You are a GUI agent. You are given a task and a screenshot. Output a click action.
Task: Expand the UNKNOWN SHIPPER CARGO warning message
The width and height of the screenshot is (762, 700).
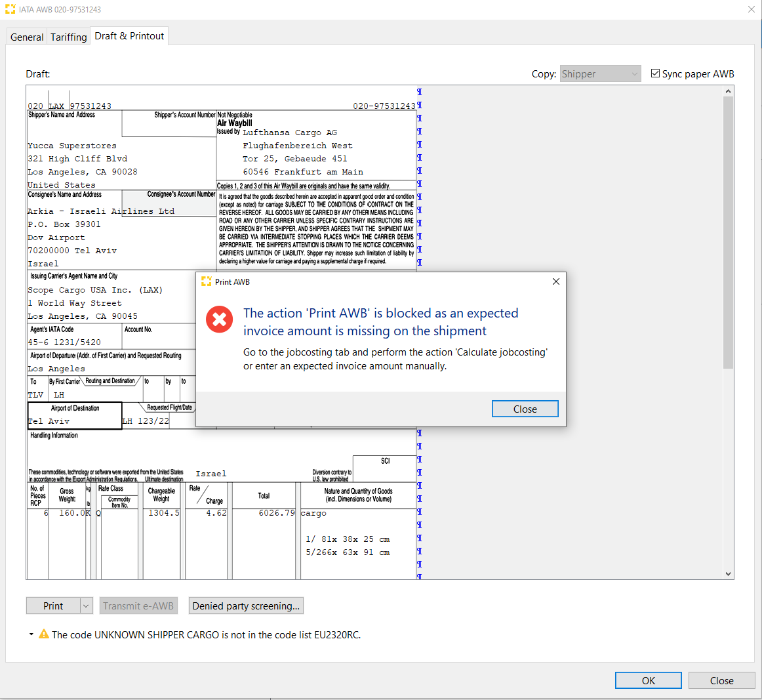tap(30, 634)
